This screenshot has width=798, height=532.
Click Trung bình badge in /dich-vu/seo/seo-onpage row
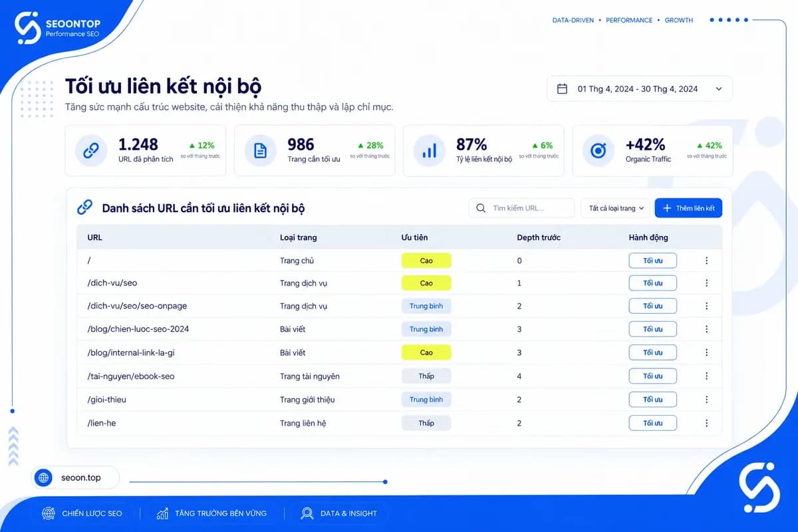coord(426,306)
